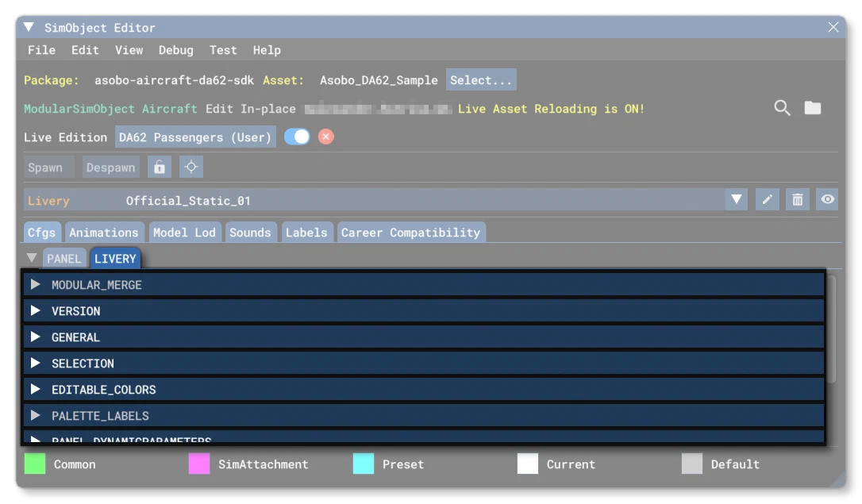This screenshot has height=504, width=862.
Task: Switch to the Labels tab
Action: pos(306,233)
